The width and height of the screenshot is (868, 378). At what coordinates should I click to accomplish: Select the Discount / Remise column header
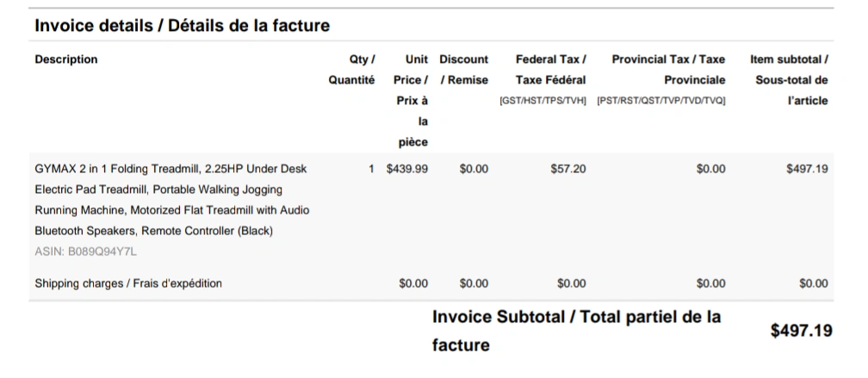(x=464, y=70)
